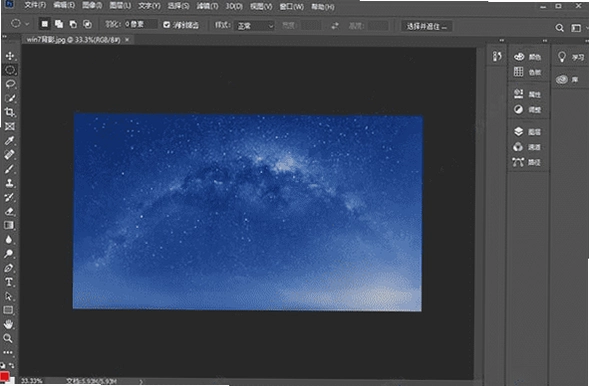Screen dimensions: 589x386
Task: Select the Rectangle shape tool
Action: 8,310
